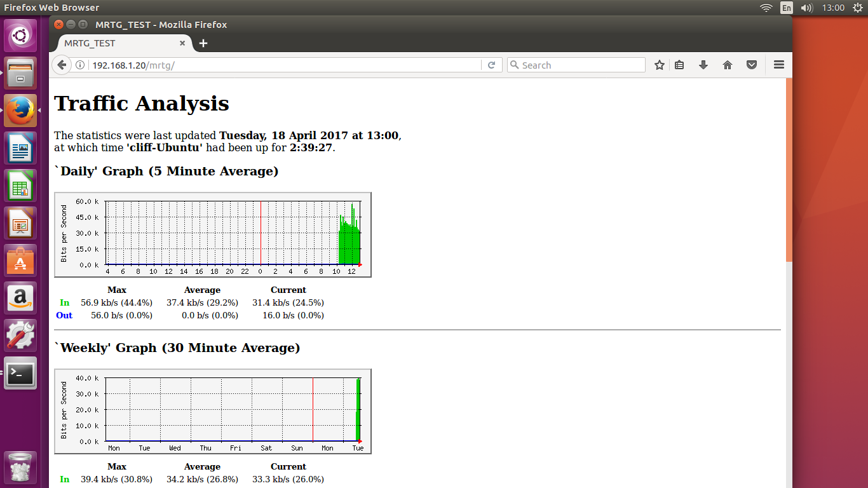The width and height of the screenshot is (868, 488).
Task: Click daily Out max 56.0 b/s (0.0%)
Action: (121, 315)
